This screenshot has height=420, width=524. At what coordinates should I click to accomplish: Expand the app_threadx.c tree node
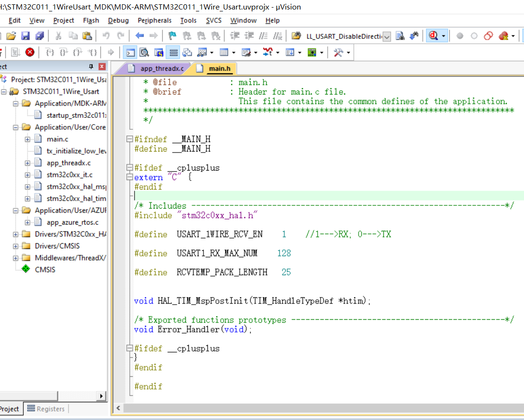pyautogui.click(x=28, y=163)
